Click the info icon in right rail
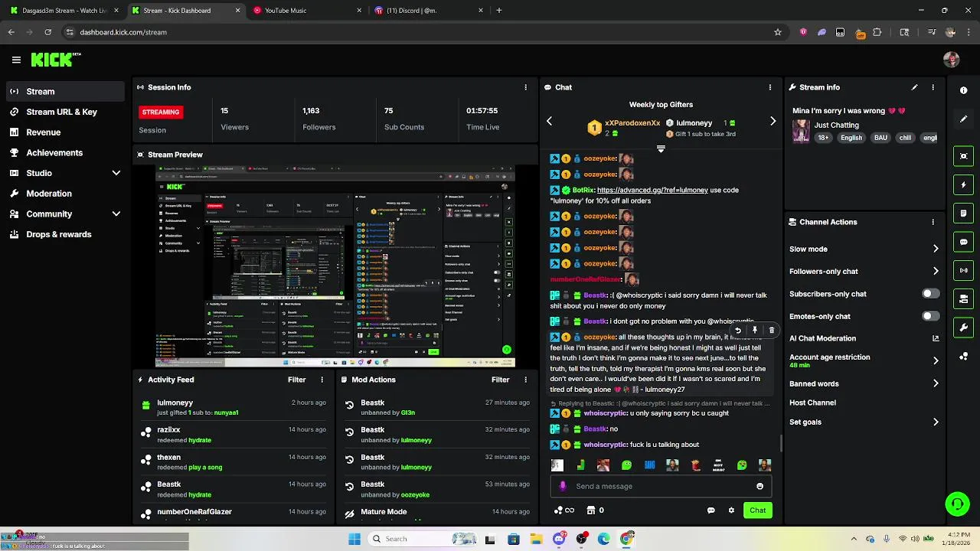 (964, 90)
